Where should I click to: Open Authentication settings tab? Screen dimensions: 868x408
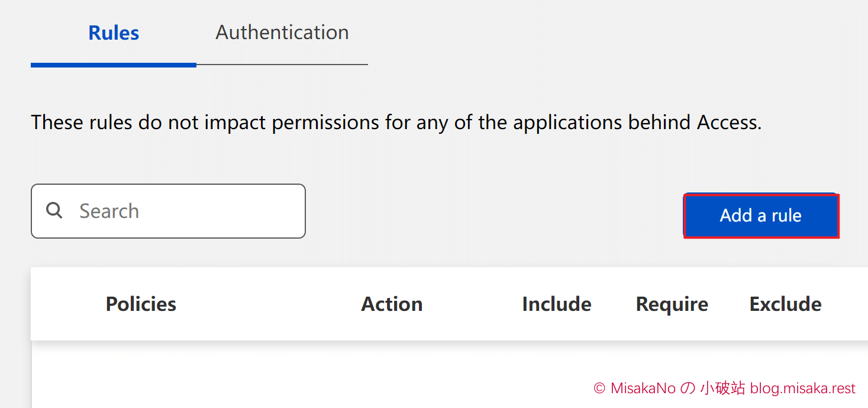282,32
